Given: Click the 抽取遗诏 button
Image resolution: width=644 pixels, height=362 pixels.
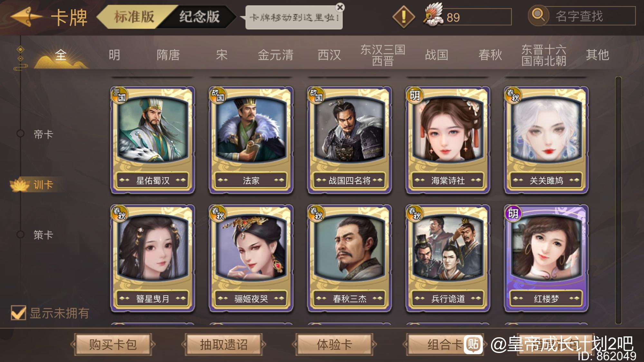Looking at the screenshot, I should [223, 345].
